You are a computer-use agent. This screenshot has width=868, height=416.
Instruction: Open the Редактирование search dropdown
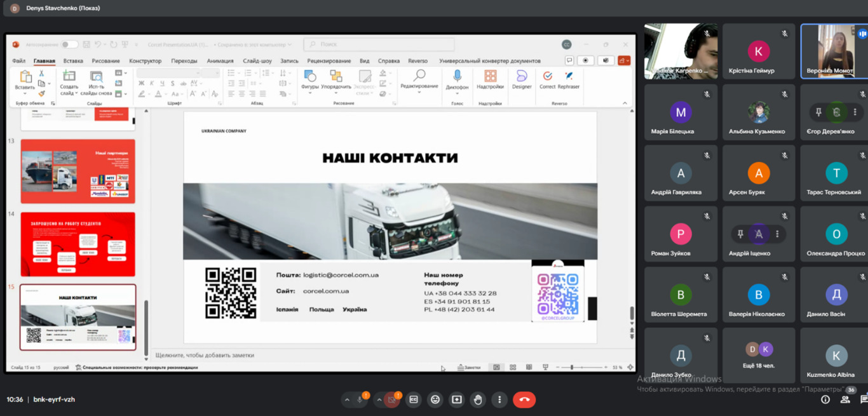pyautogui.click(x=419, y=81)
